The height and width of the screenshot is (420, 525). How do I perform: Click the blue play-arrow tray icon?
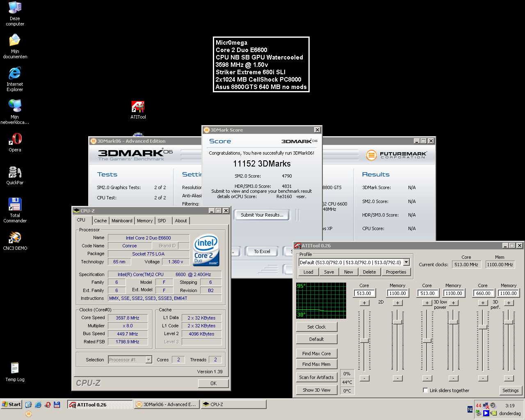click(486, 413)
